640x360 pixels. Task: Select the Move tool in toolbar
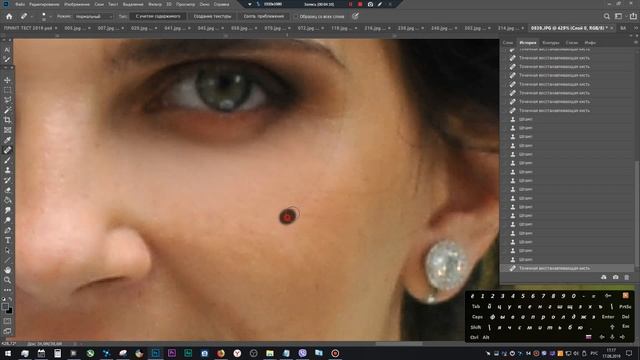[x=7, y=80]
